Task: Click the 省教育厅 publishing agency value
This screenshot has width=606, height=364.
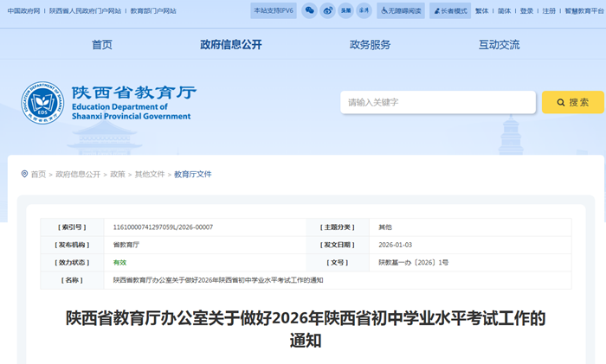Action: coord(126,245)
